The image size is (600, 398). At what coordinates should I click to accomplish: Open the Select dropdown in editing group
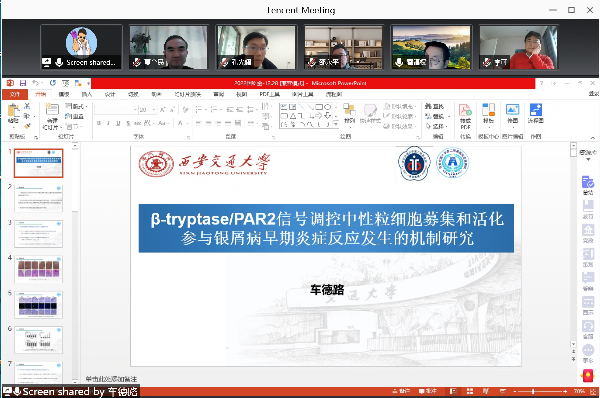click(x=437, y=126)
